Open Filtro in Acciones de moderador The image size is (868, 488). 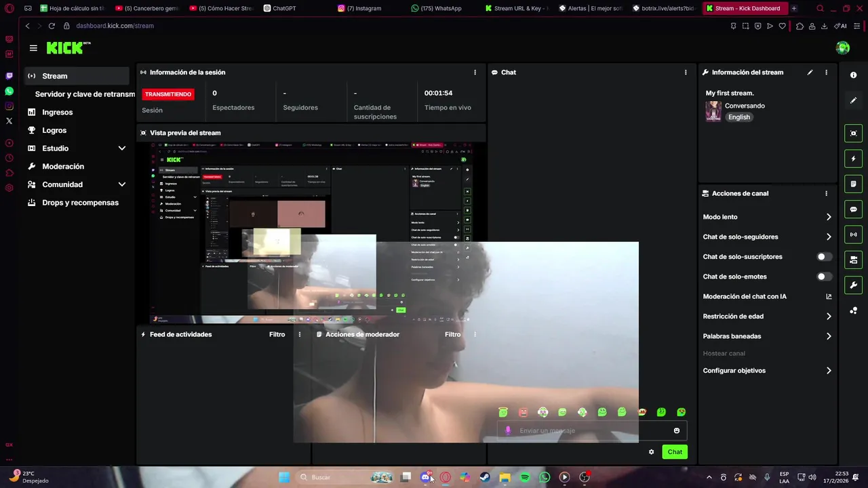[452, 335]
